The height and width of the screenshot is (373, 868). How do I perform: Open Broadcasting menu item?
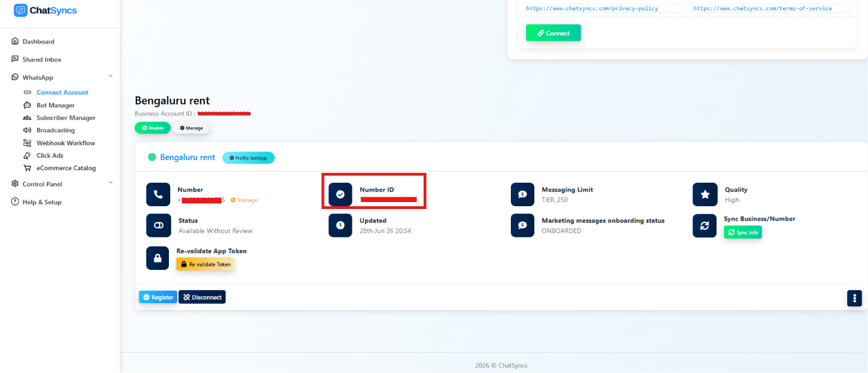(x=55, y=130)
